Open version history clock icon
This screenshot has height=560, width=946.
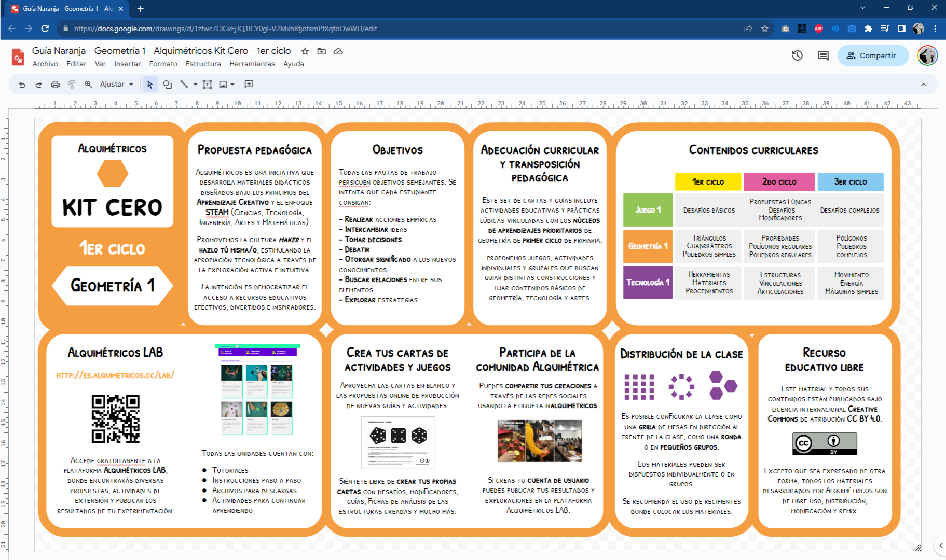tap(798, 55)
